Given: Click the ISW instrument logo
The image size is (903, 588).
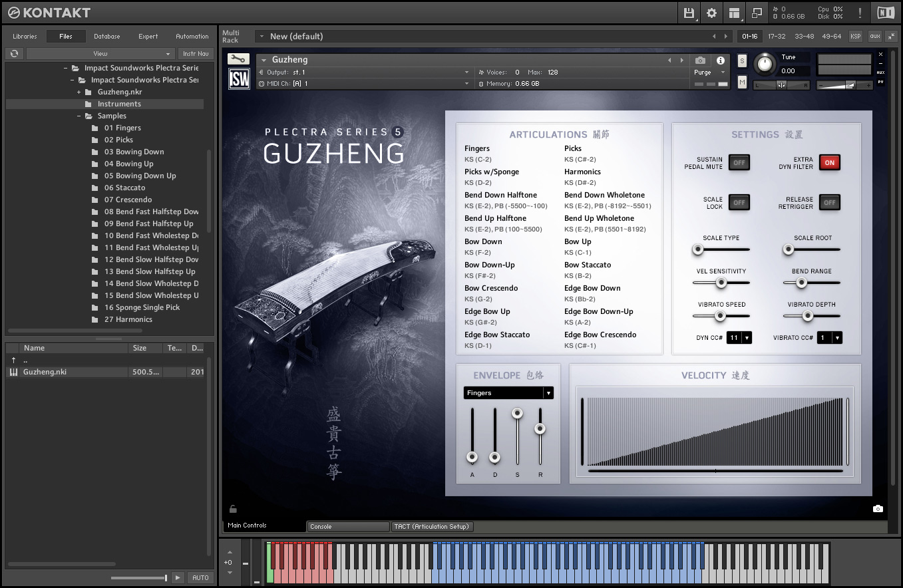Looking at the screenshot, I should [x=238, y=79].
